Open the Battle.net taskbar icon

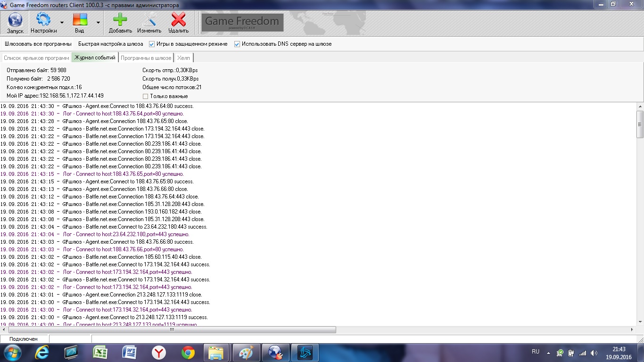point(305,353)
